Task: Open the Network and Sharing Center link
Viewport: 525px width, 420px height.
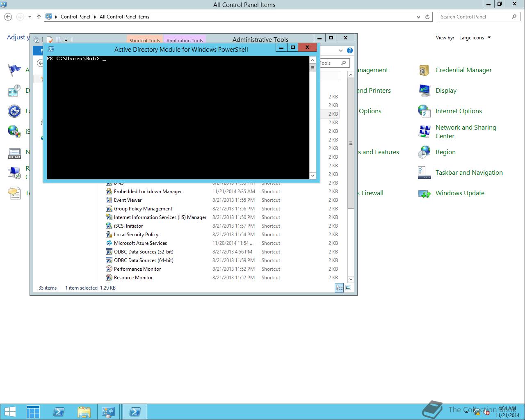Action: [466, 132]
